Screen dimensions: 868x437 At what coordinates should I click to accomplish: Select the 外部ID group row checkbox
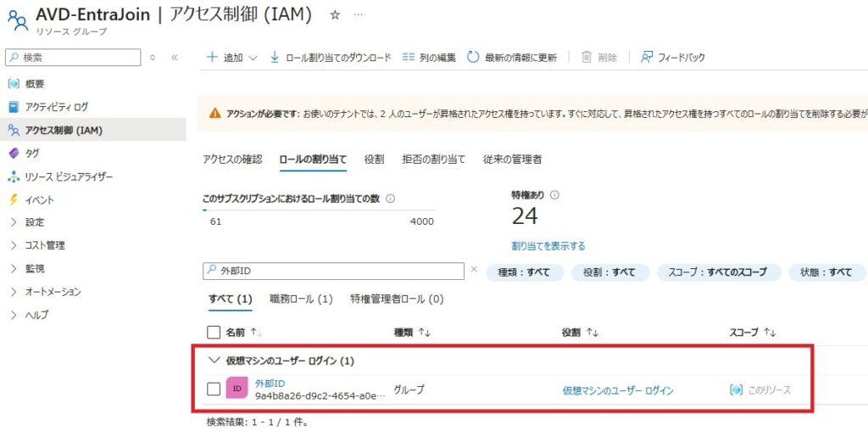pyautogui.click(x=214, y=389)
